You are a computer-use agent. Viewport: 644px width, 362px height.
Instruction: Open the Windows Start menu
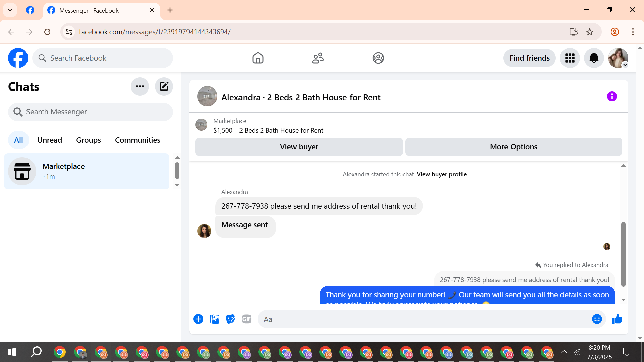coord(12,352)
